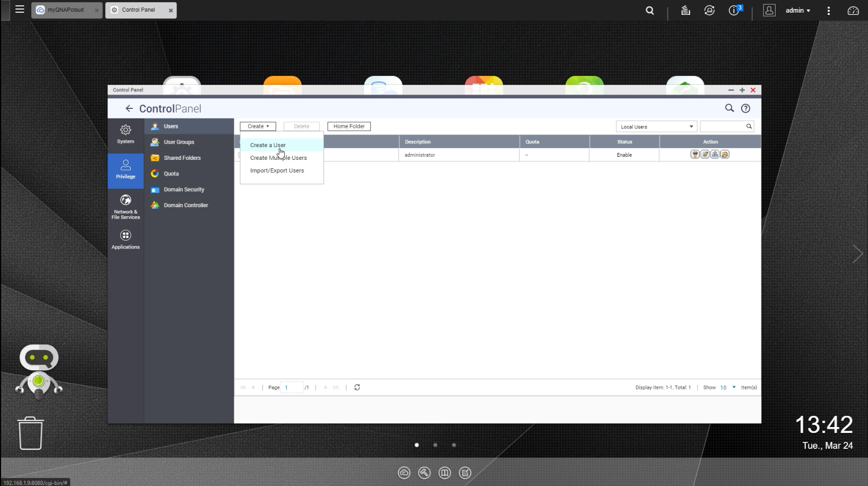Viewport: 868px width, 486px height.
Task: Click magnifier icon in user search box
Action: pos(749,126)
